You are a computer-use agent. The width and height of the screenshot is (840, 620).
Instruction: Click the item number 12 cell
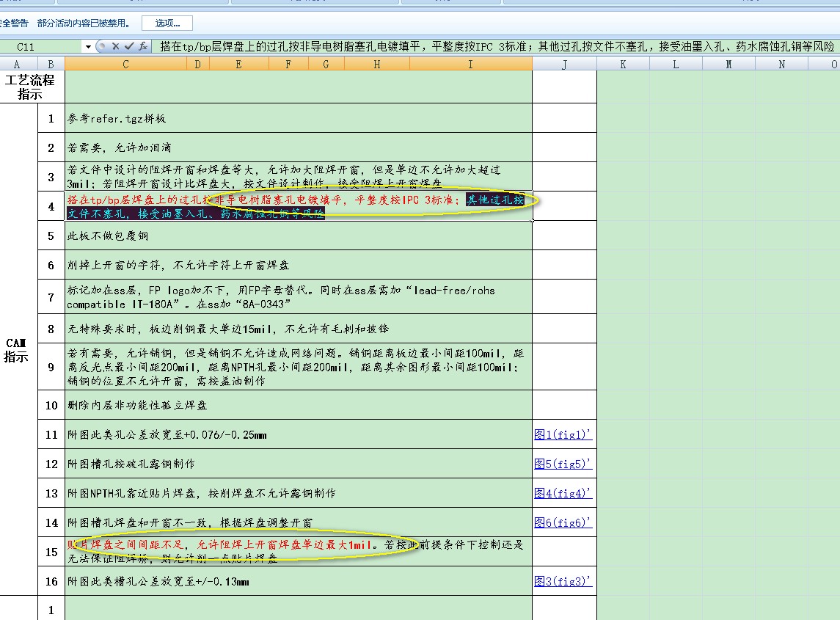click(x=51, y=464)
